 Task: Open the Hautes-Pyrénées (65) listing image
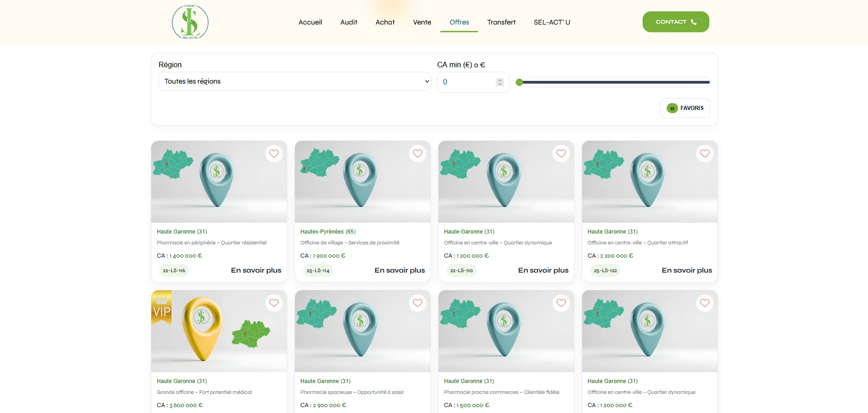tap(363, 182)
